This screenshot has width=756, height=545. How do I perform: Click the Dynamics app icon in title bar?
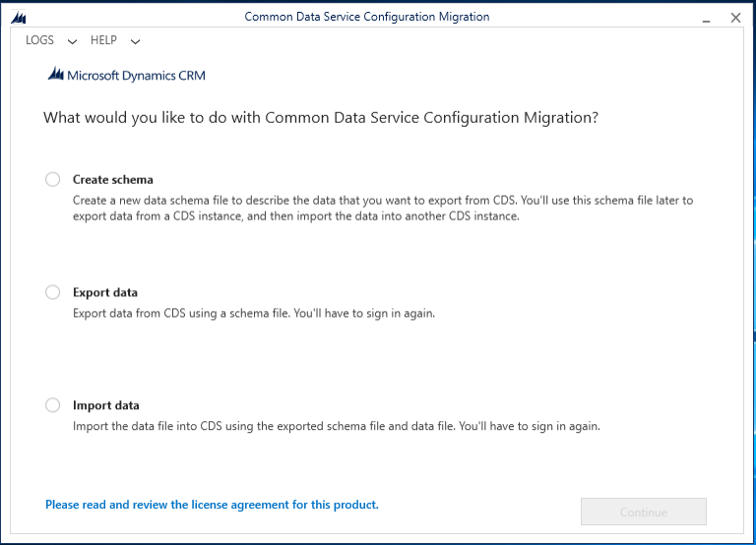click(17, 17)
